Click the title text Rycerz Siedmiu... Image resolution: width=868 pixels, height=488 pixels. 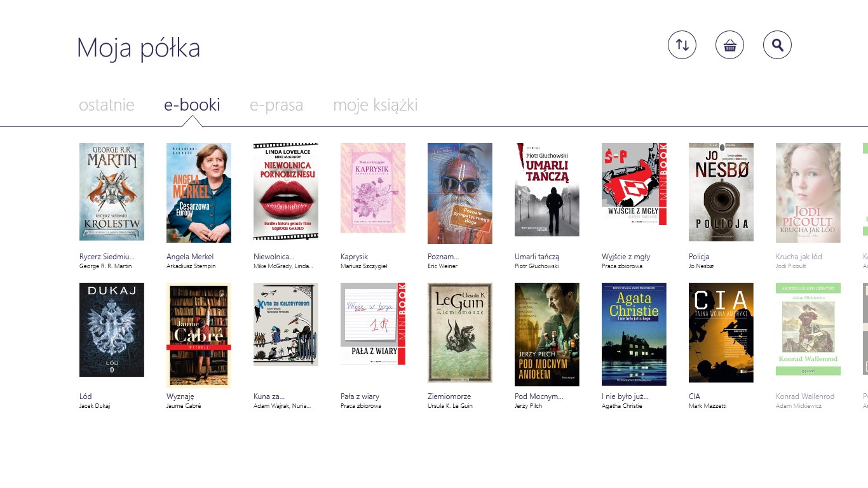(107, 257)
